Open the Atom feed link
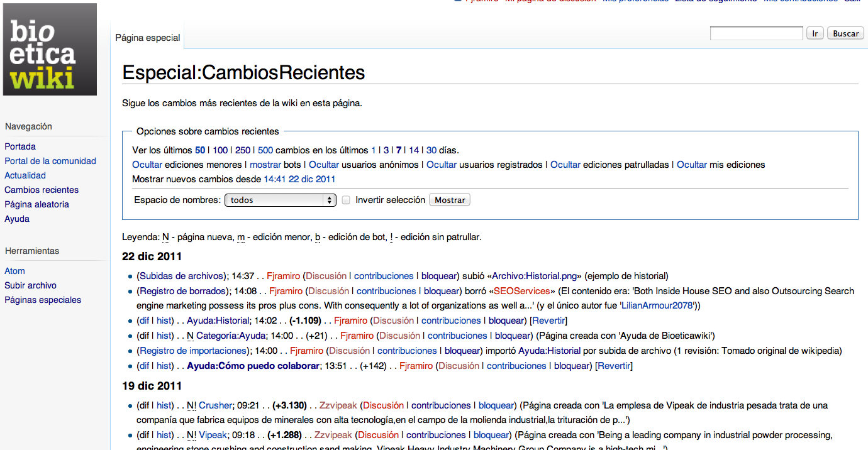Viewport: 868px width, 450px height. coord(14,271)
